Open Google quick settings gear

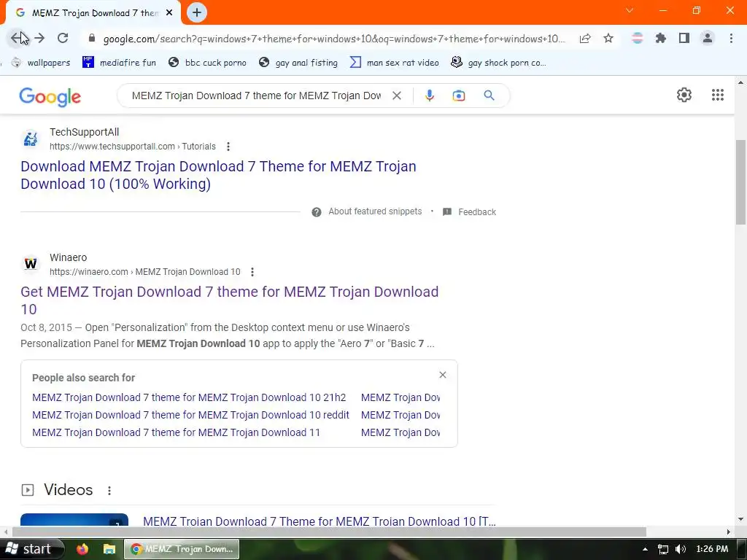[684, 95]
